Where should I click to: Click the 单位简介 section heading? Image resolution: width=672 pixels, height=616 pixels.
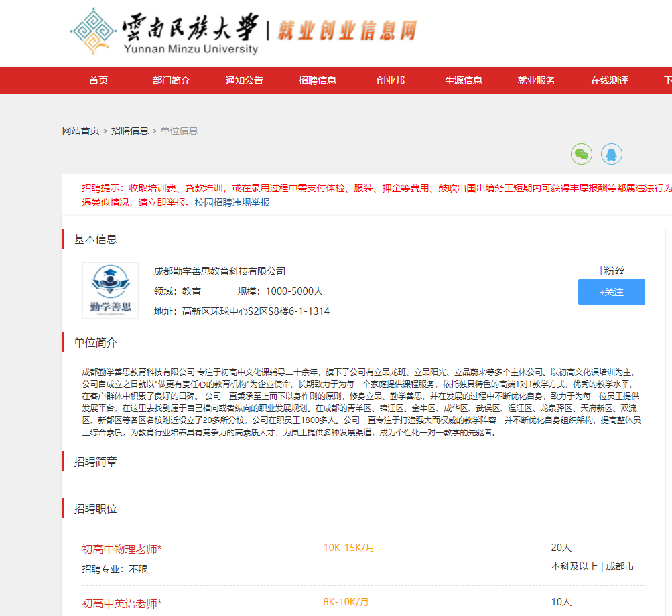click(x=95, y=343)
